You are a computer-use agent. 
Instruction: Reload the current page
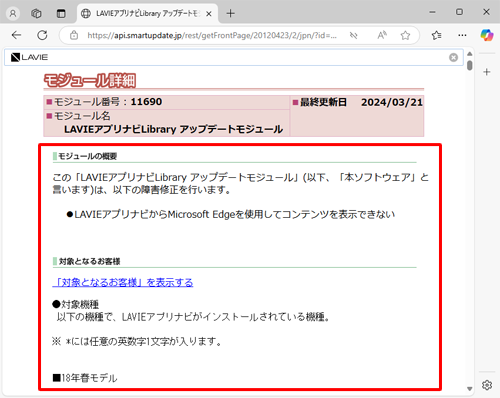[x=42, y=35]
